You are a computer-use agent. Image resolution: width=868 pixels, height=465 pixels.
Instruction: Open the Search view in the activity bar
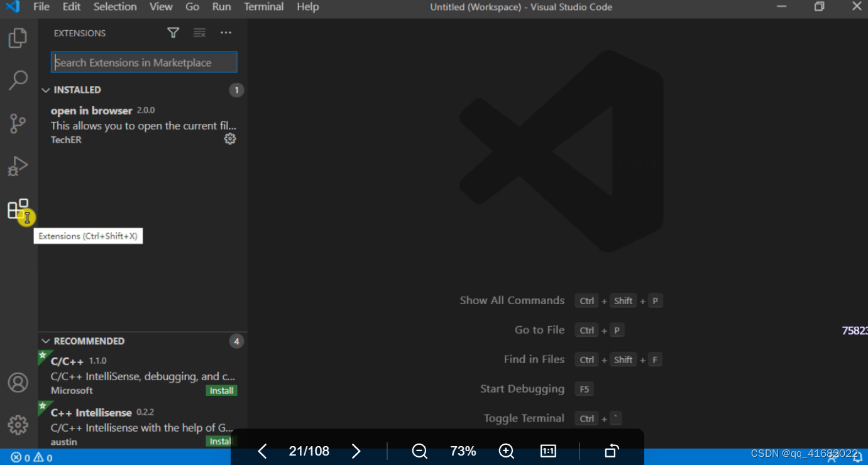tap(18, 80)
